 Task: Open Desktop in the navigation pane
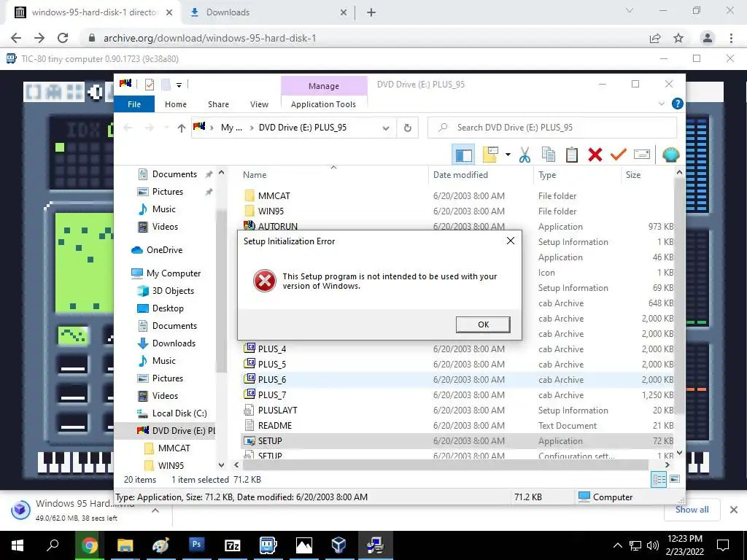[x=168, y=308]
